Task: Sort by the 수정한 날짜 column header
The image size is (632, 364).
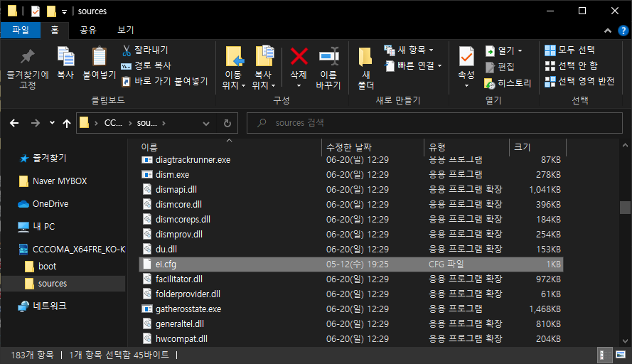Action: [373, 147]
